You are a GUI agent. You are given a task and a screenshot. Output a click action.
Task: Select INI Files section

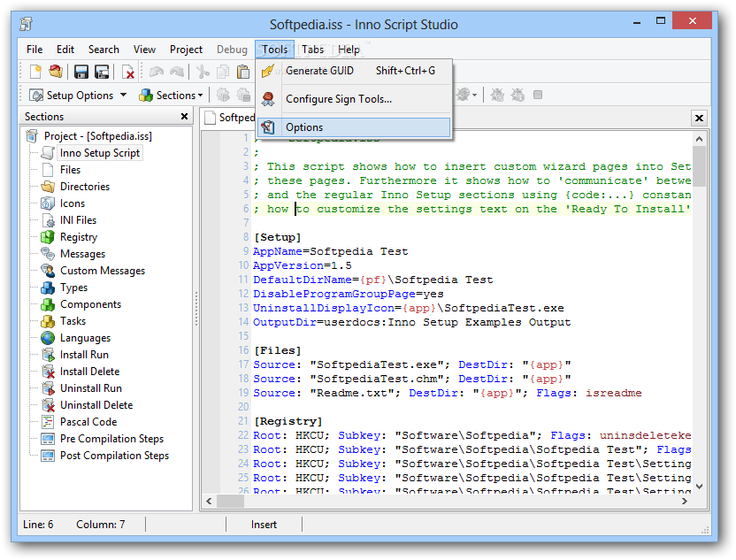click(78, 220)
